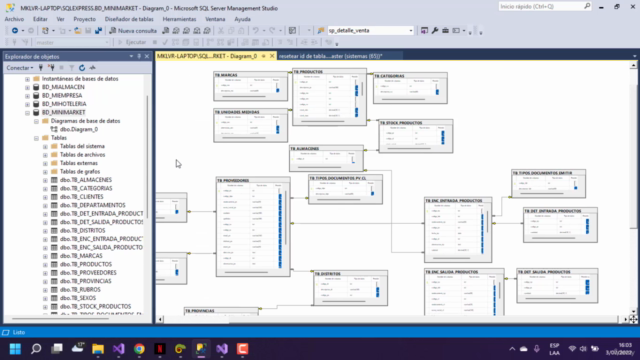Click the filter icon in Object Explorer

tap(71, 68)
